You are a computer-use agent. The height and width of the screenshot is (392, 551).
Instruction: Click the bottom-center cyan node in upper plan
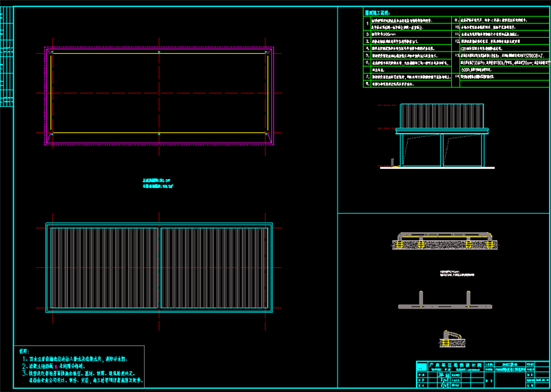pos(159,134)
